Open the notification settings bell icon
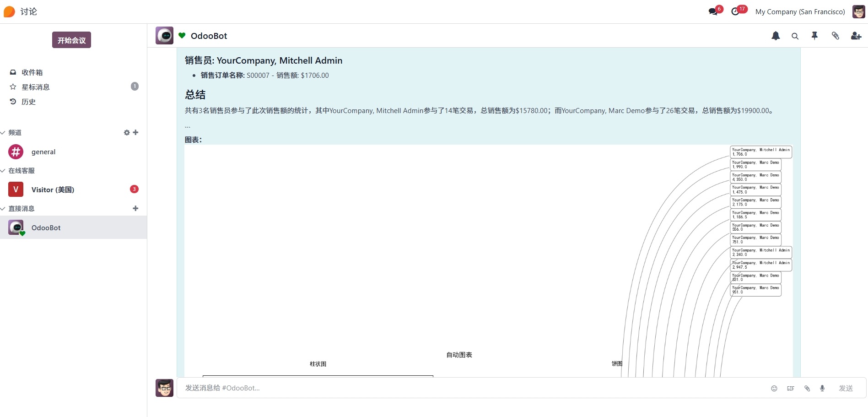The image size is (868, 417). click(x=776, y=36)
